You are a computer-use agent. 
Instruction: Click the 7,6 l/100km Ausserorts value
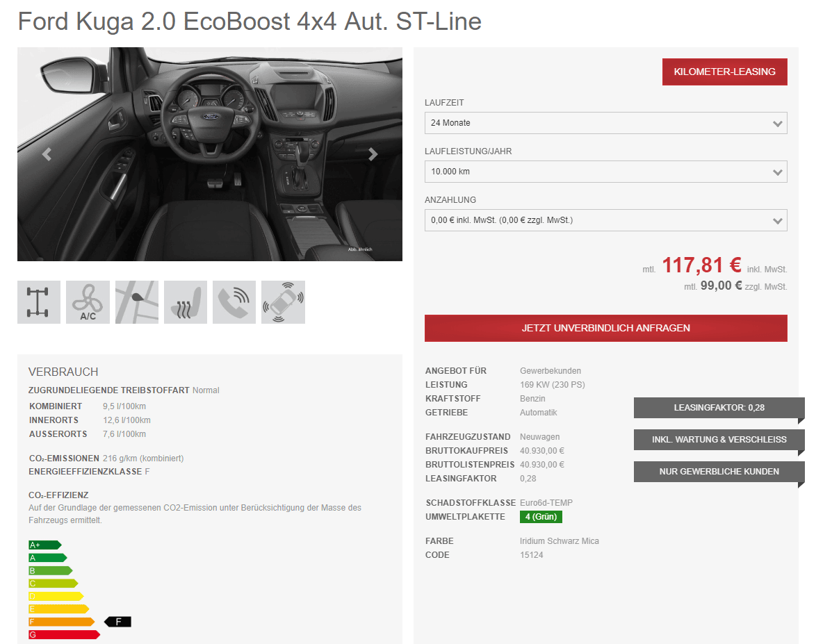tap(124, 434)
